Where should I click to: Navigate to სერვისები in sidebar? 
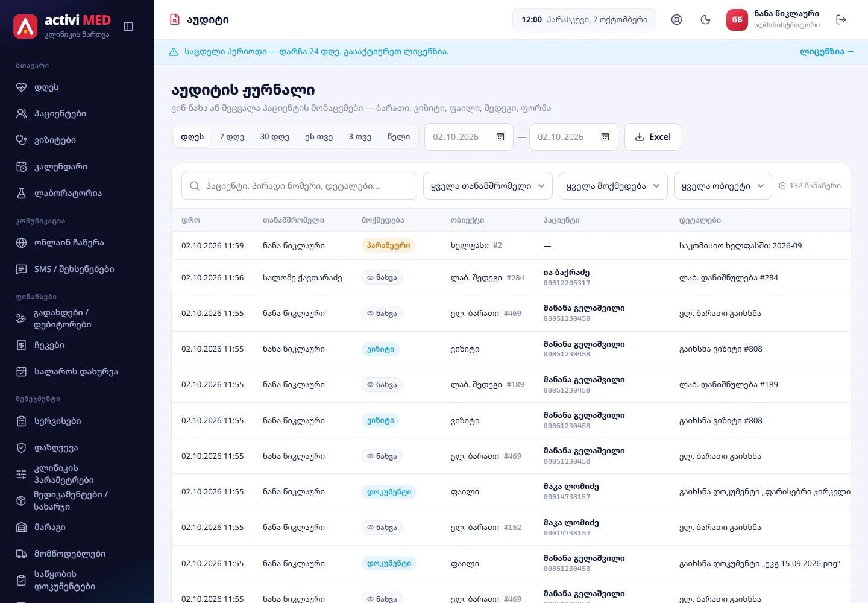(77, 421)
